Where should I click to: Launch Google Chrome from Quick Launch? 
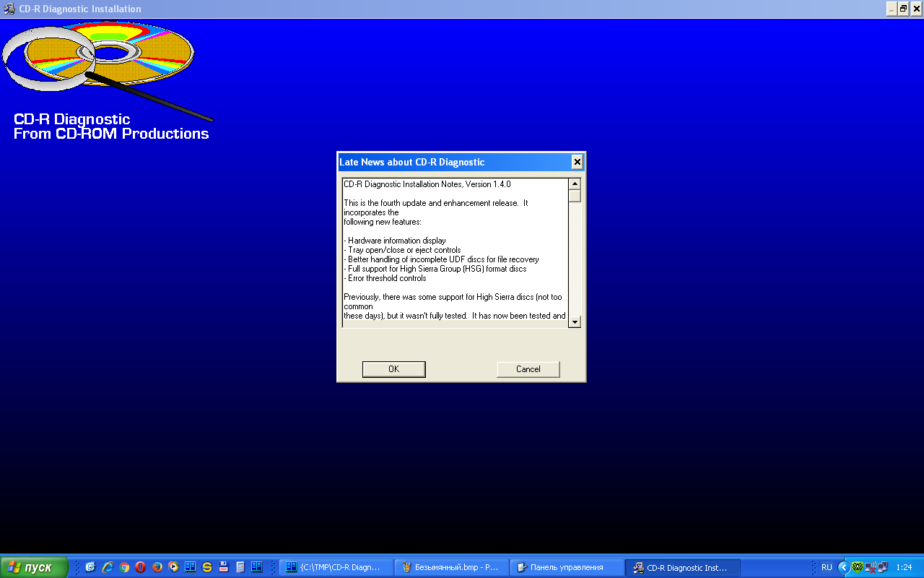tap(124, 567)
